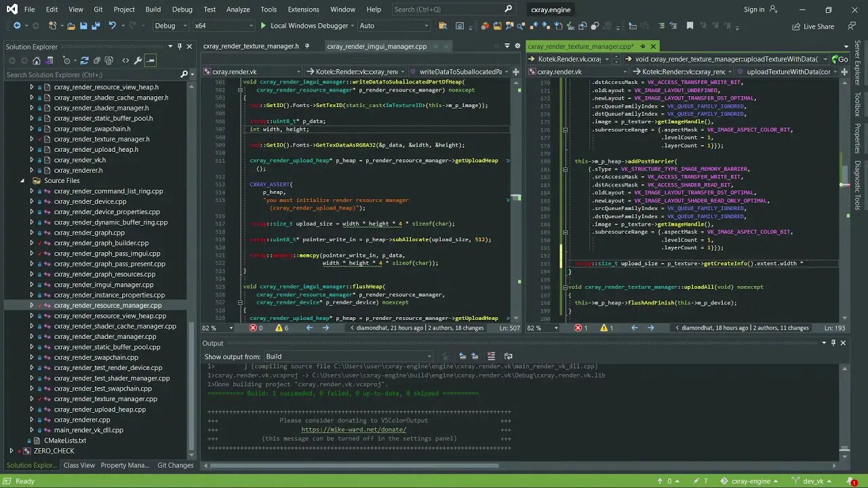Click the magnifier icon in title search box
Viewport: 868px width, 488px height.
pos(508,9)
